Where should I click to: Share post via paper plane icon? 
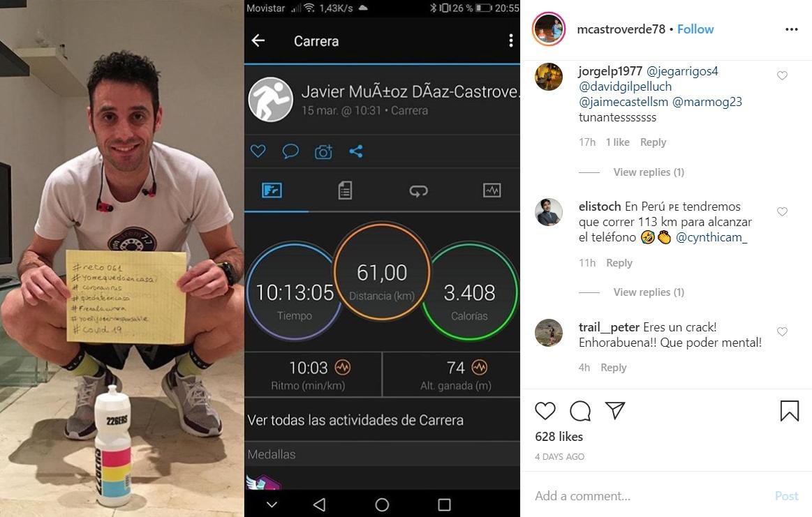(x=615, y=410)
